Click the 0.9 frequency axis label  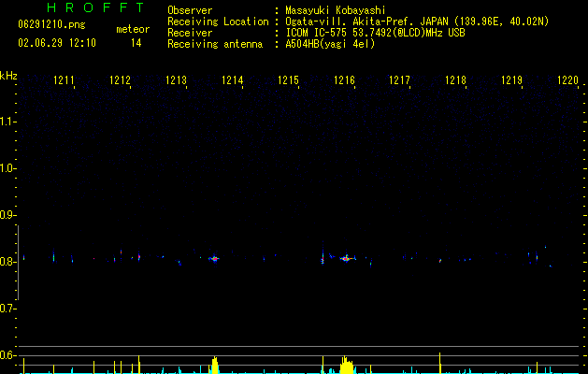(7, 215)
